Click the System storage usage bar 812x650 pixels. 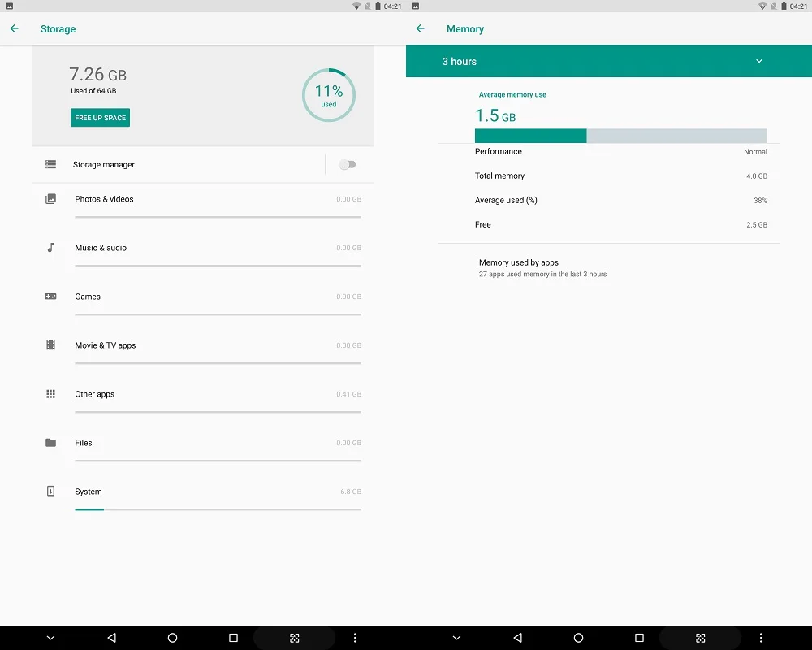click(x=218, y=509)
